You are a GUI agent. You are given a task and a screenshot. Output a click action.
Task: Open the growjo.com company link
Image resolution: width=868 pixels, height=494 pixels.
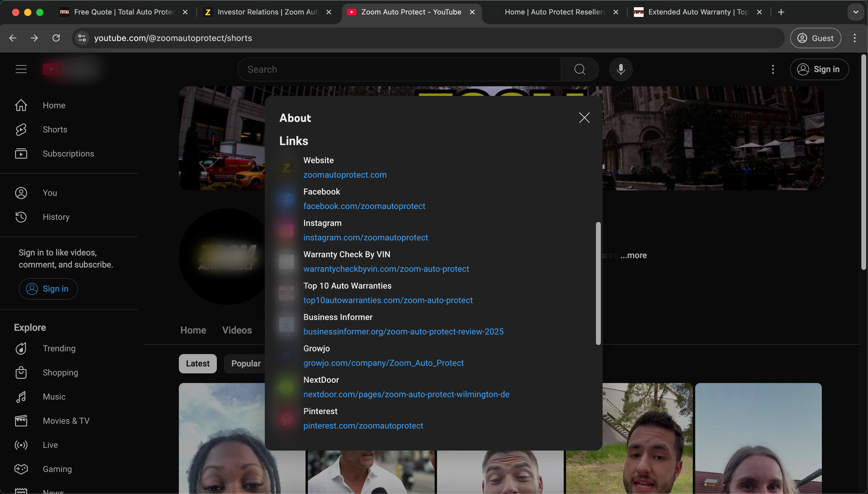[383, 363]
